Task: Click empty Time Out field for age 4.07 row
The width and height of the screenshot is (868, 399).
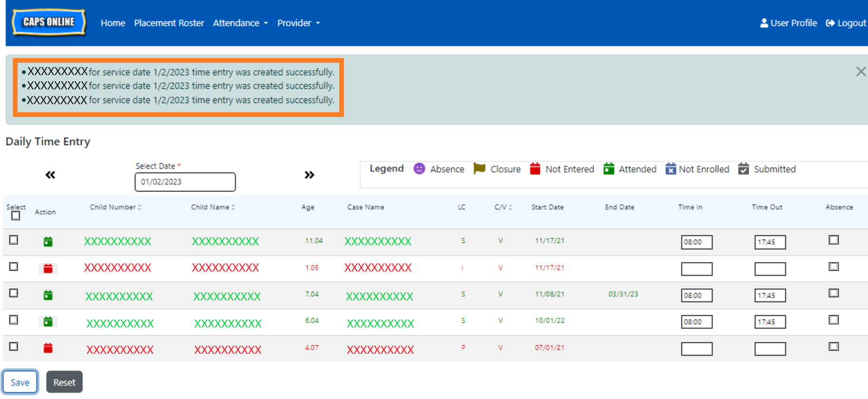Action: 770,349
